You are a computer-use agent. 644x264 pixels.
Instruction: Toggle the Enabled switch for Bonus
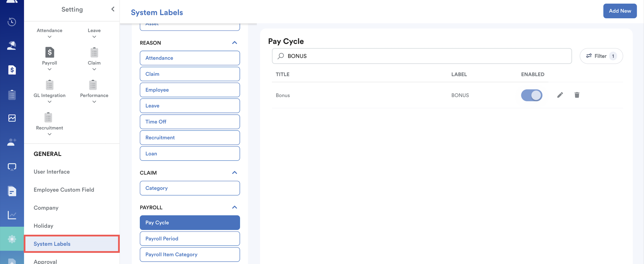point(532,95)
